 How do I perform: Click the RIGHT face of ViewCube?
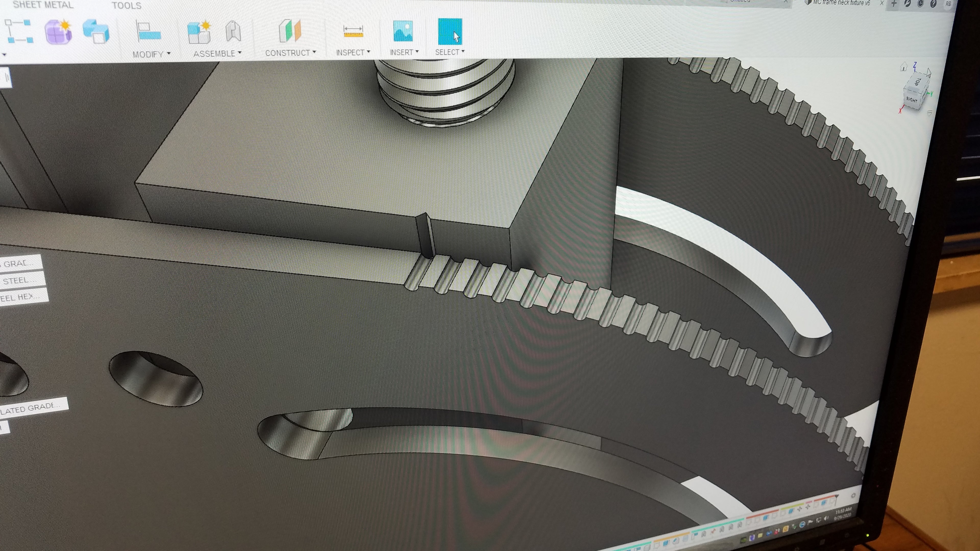pyautogui.click(x=912, y=99)
